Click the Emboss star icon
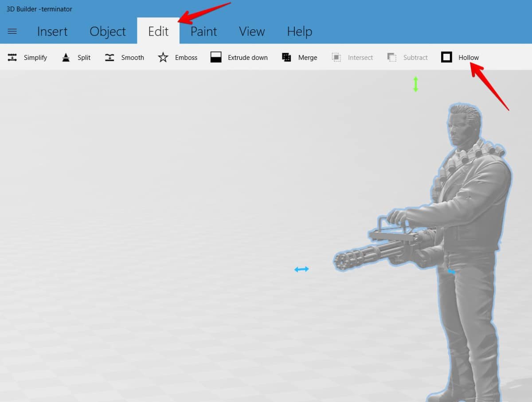The width and height of the screenshot is (532, 402). point(163,57)
